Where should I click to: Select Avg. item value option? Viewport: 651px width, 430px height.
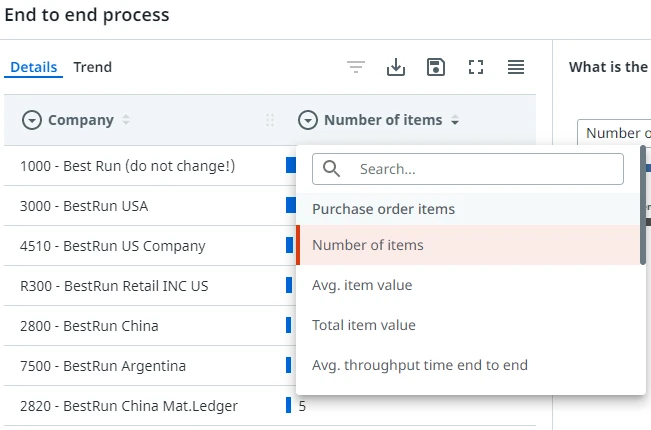468,285
